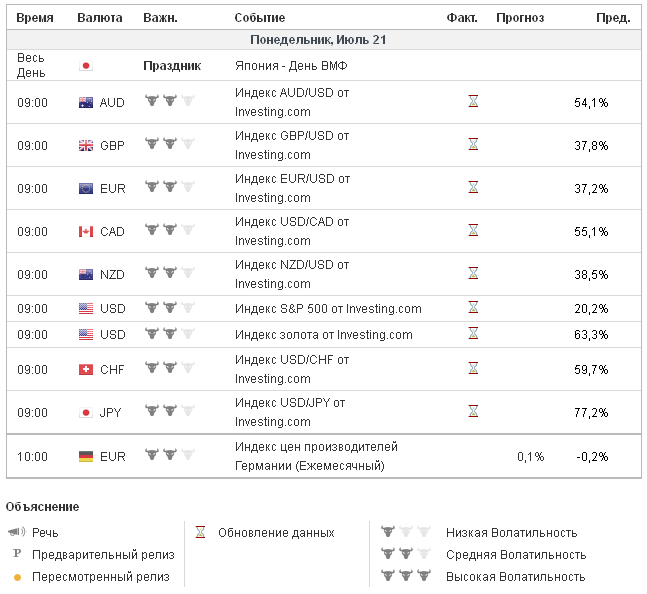Click the Australian flag next to AUD
This screenshot has width=647, height=594.
86,103
